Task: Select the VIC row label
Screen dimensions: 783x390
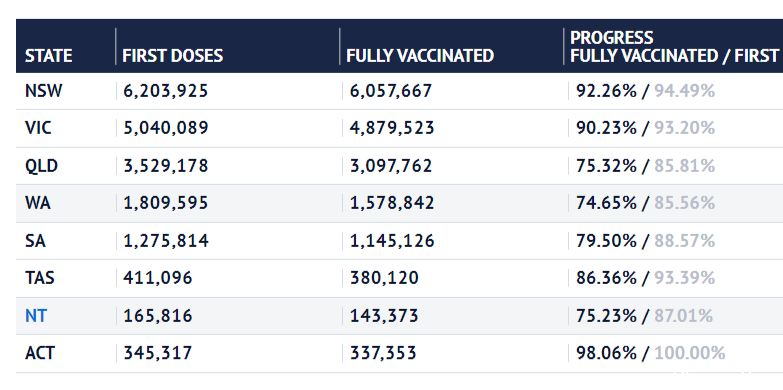Action: 38,128
